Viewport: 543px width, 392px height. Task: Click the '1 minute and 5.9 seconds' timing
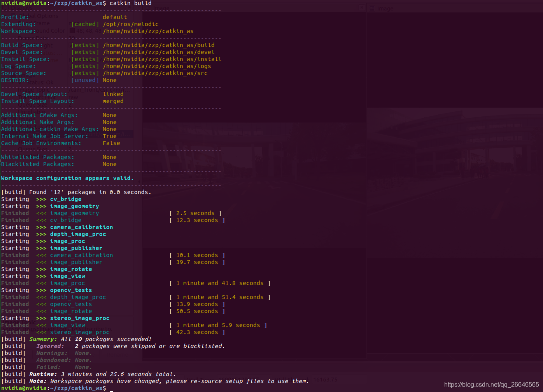[x=218, y=325]
